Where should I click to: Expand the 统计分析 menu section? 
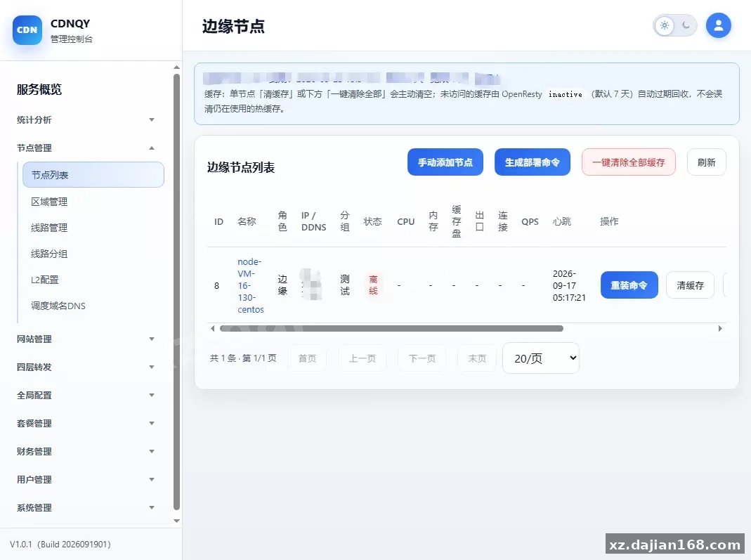(86, 119)
